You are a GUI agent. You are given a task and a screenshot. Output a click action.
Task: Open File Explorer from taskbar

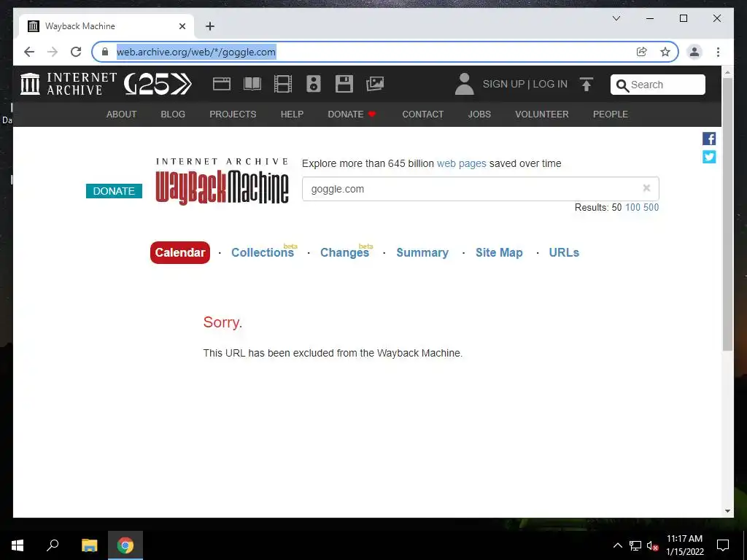[x=89, y=545]
